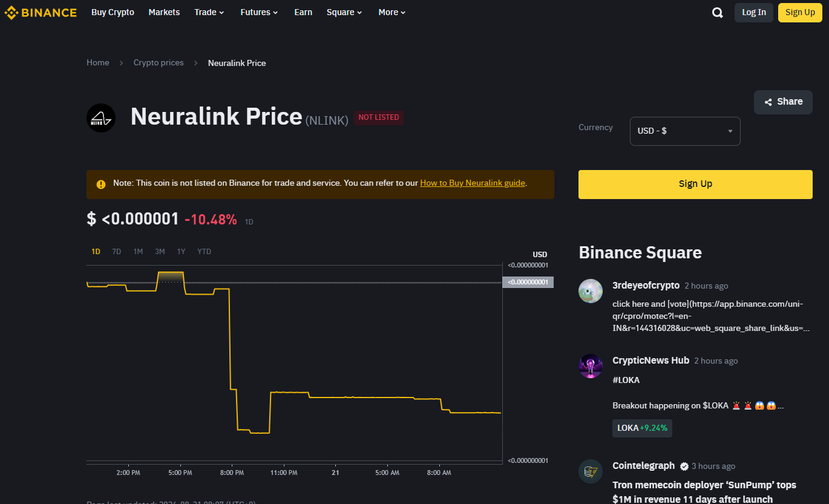The height and width of the screenshot is (504, 829).
Task: Go to Home breadcrumb
Action: (98, 63)
